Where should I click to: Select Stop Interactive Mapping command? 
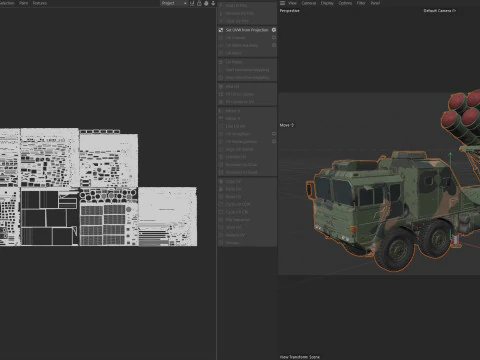click(x=247, y=77)
